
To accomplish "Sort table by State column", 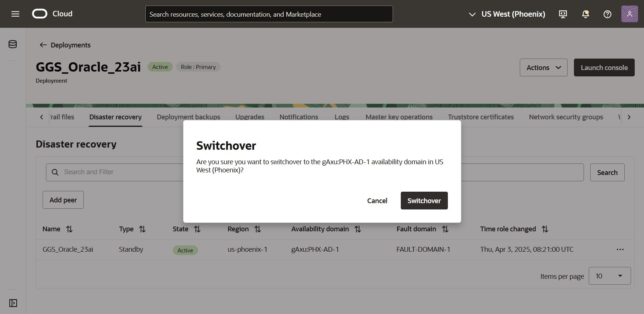I will (197, 229).
